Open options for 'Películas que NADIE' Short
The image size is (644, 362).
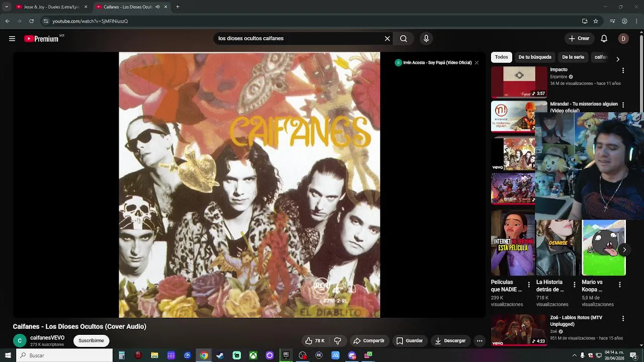click(x=529, y=285)
